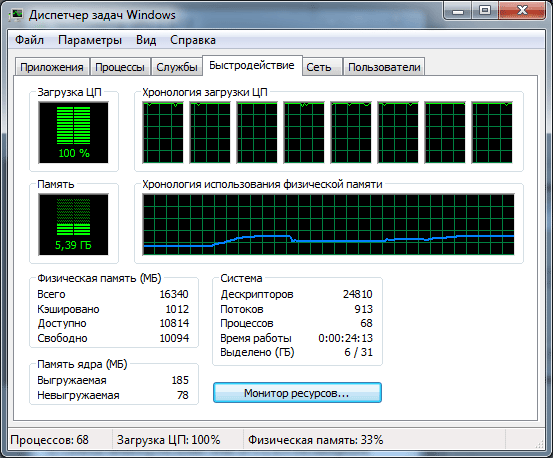The height and width of the screenshot is (458, 553).
Task: Click the Монитор ресурсов button
Action: 297,393
